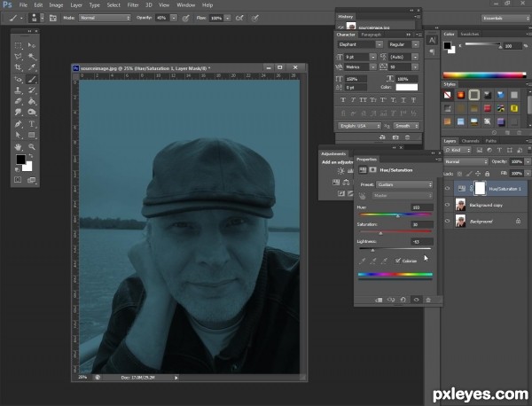The width and height of the screenshot is (532, 406).
Task: Hide the Hue/Saturation 1 layer
Action: pos(447,189)
